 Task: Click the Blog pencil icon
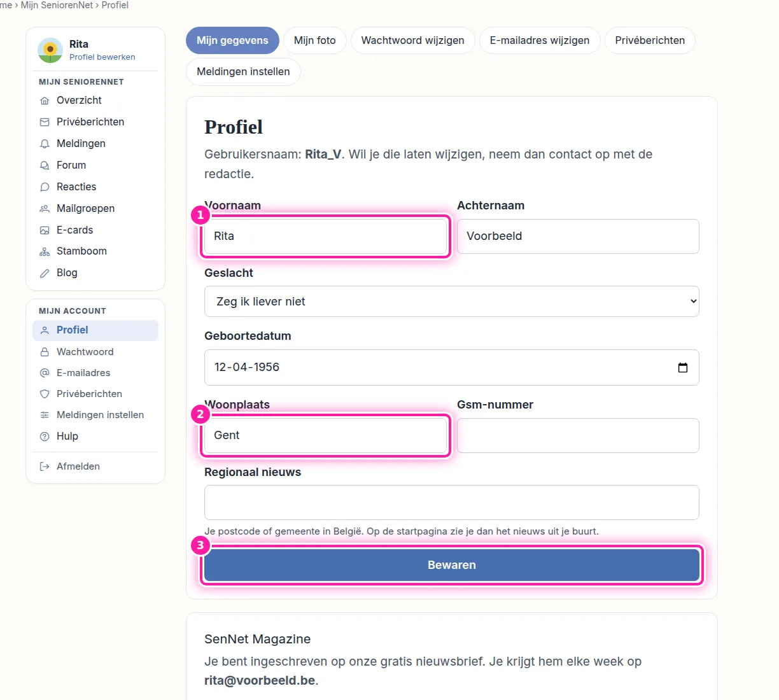tap(45, 273)
